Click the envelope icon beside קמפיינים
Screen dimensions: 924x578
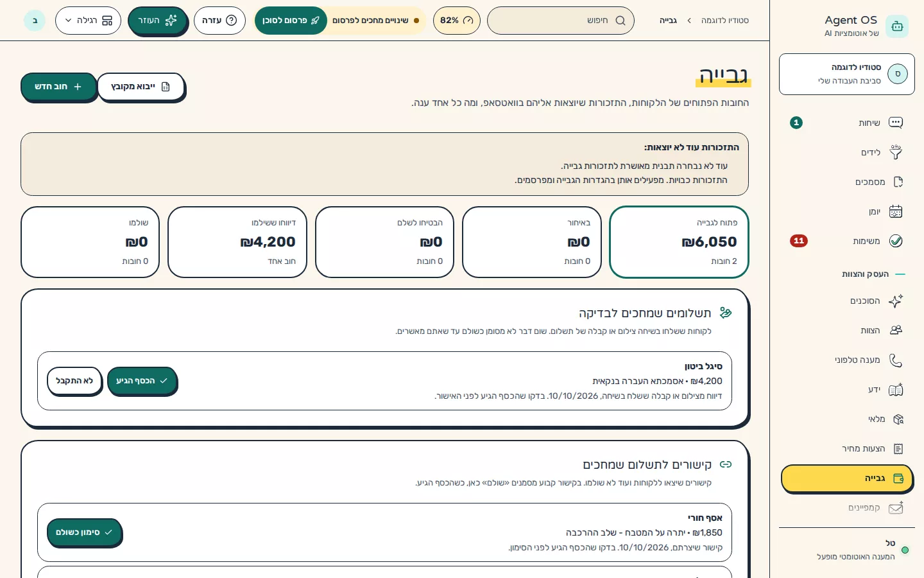pyautogui.click(x=896, y=507)
